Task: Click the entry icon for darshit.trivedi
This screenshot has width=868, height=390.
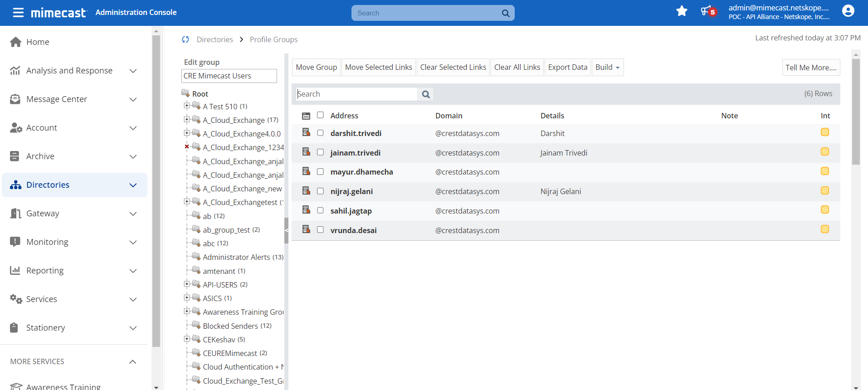Action: pyautogui.click(x=306, y=132)
